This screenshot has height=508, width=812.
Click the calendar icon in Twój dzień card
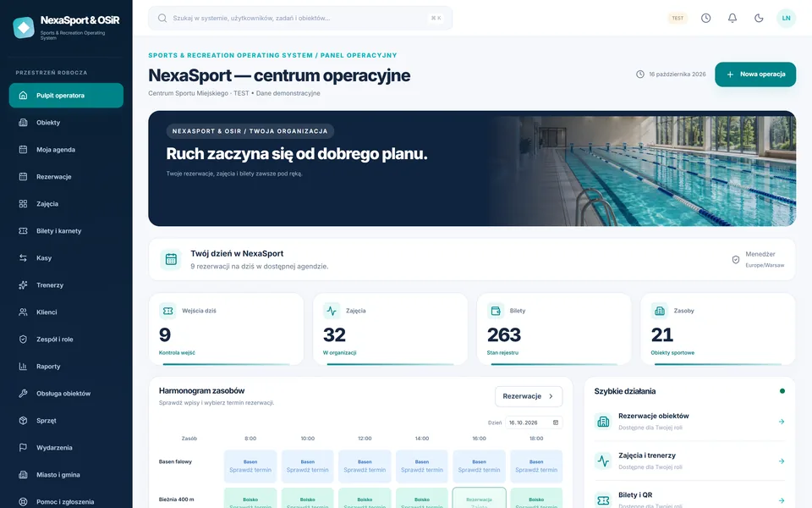[x=171, y=259]
